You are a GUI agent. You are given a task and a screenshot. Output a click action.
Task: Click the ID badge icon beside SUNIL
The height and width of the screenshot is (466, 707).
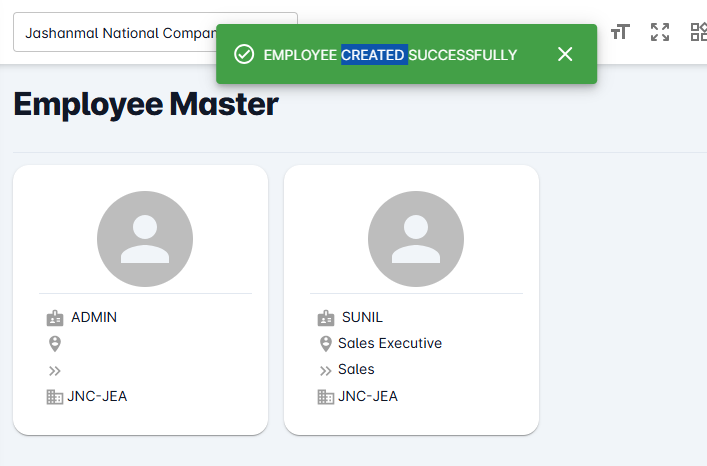(x=326, y=318)
